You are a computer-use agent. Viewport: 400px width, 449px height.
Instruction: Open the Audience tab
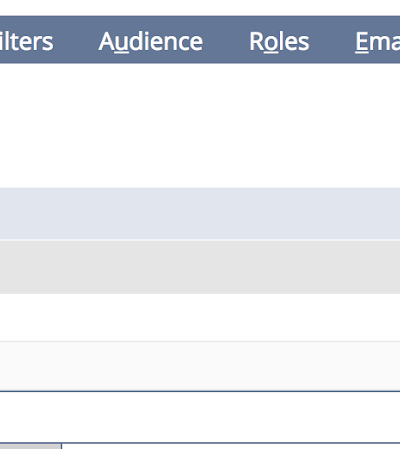tap(151, 42)
